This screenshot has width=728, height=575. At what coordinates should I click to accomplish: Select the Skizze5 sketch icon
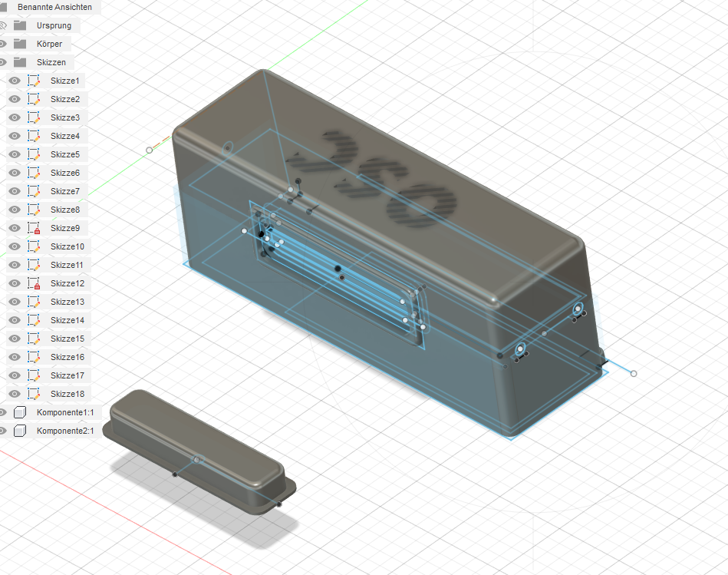point(33,154)
